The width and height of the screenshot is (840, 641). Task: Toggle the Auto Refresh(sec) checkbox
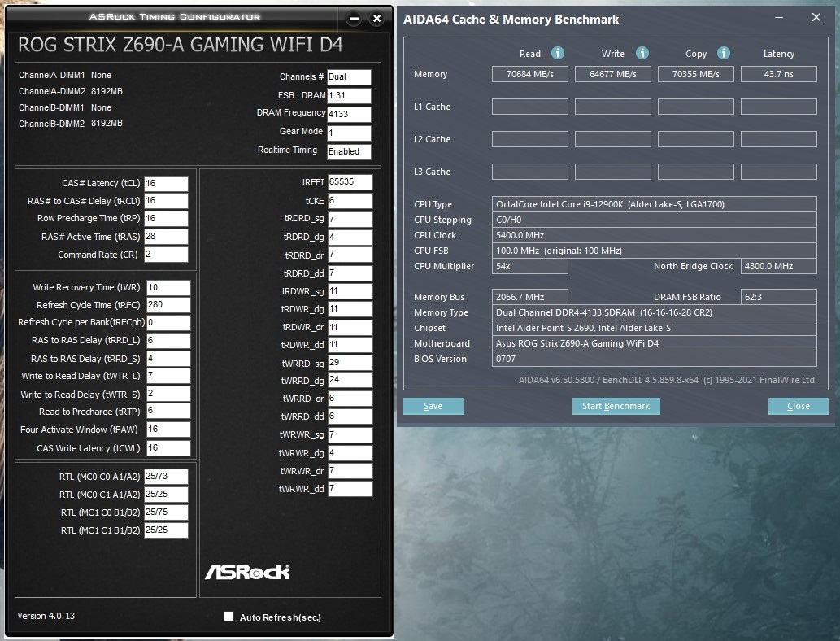click(x=228, y=617)
